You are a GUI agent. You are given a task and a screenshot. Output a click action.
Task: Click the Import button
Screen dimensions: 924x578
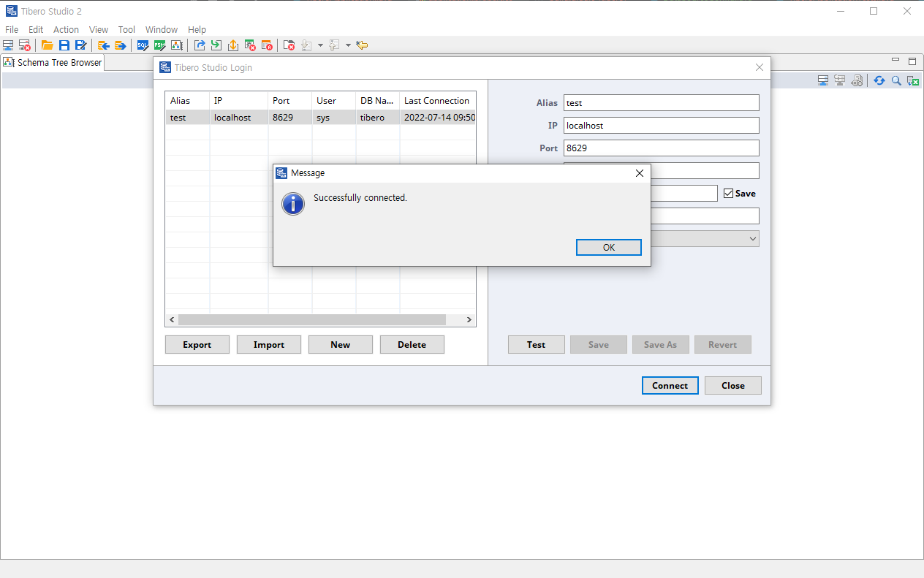click(269, 345)
